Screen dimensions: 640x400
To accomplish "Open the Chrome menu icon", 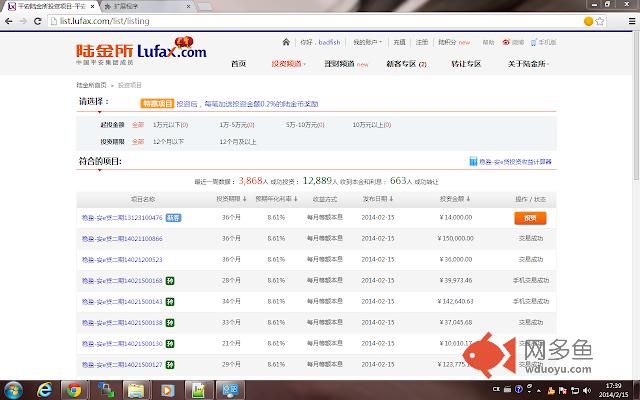I will coord(628,20).
